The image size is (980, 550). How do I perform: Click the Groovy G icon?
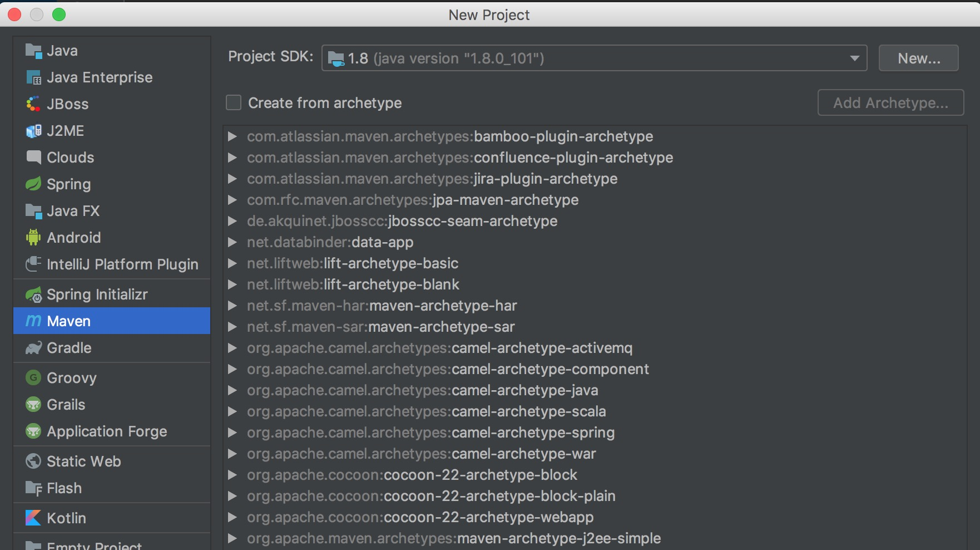[x=33, y=378]
